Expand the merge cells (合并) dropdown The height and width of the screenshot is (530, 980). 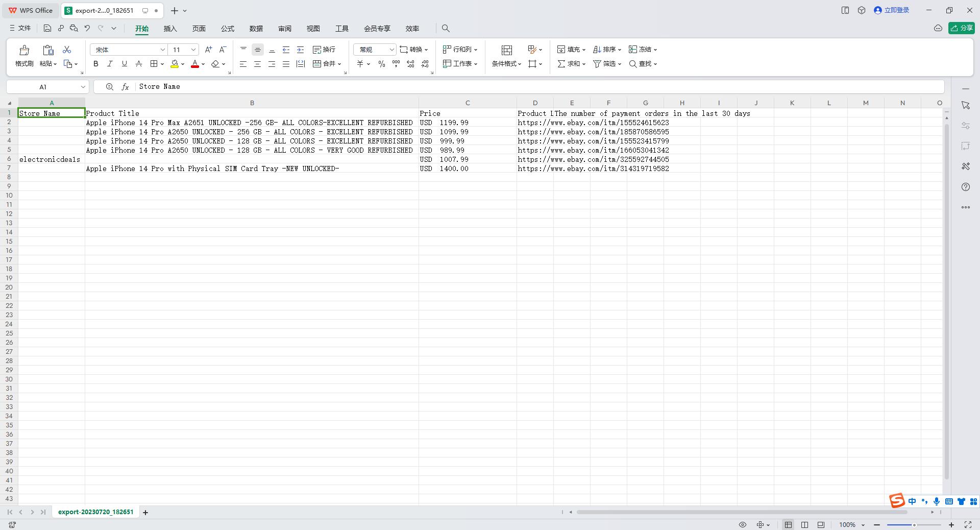(x=339, y=64)
